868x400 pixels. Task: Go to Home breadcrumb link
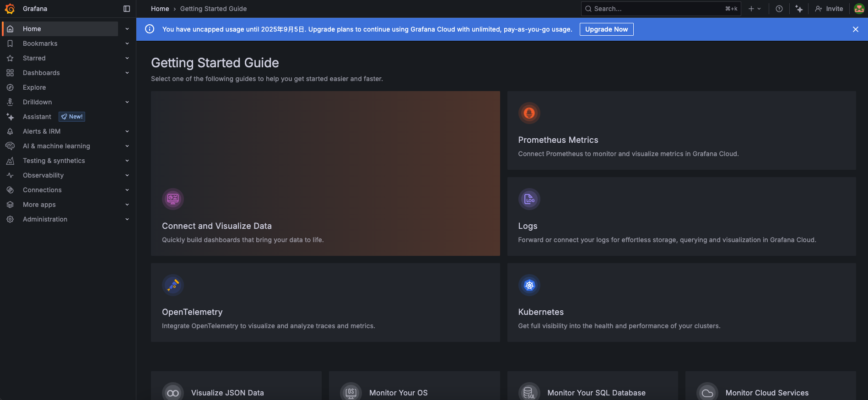click(x=160, y=9)
